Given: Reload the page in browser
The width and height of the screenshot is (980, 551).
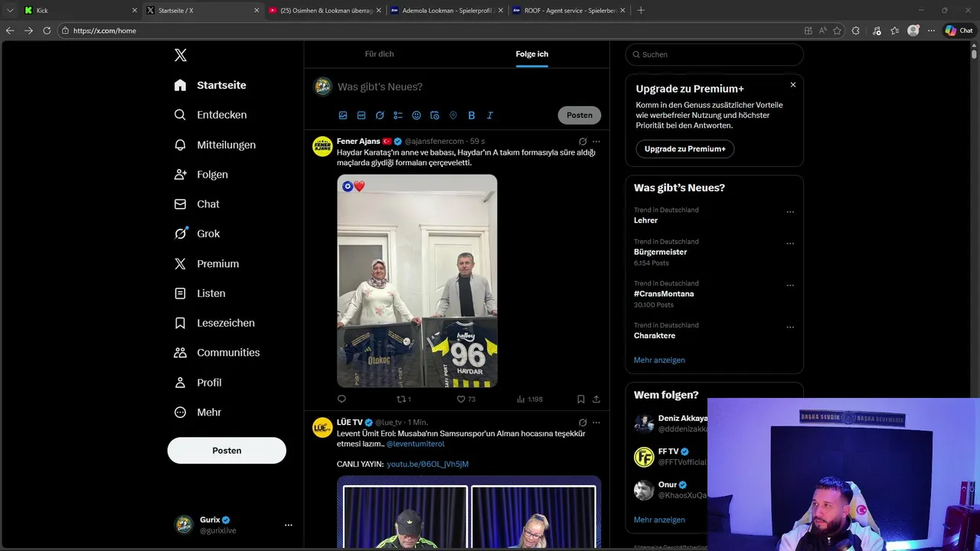Looking at the screenshot, I should (47, 31).
